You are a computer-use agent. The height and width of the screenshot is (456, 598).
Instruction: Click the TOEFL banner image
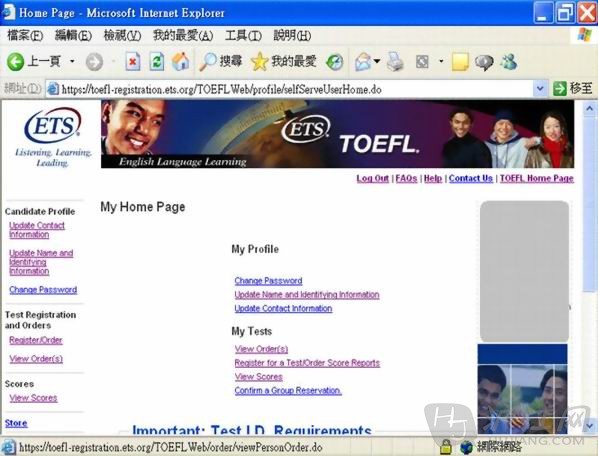click(x=337, y=134)
